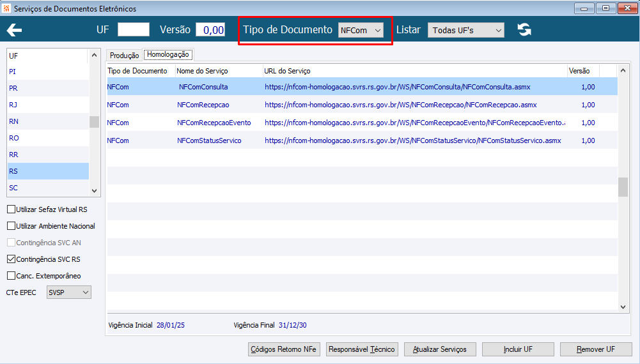Click the Tipo de Documento column header
Image resolution: width=640 pixels, height=364 pixels.
click(141, 71)
